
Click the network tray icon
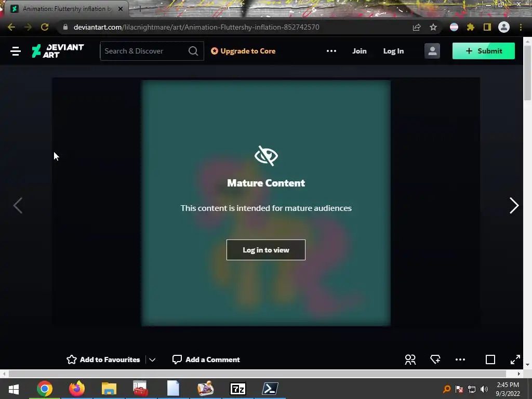pyautogui.click(x=472, y=389)
